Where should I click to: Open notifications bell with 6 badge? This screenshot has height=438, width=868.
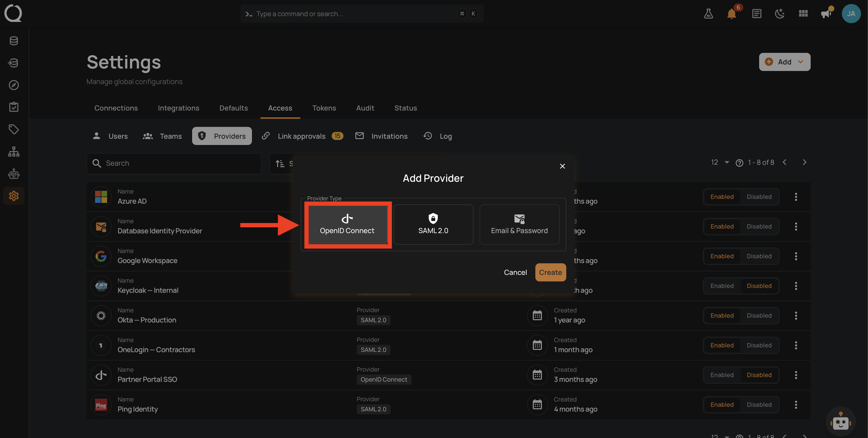(731, 14)
